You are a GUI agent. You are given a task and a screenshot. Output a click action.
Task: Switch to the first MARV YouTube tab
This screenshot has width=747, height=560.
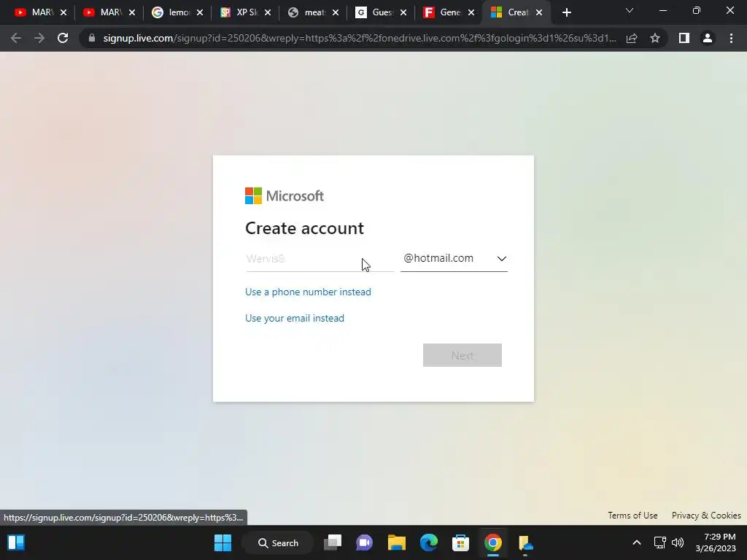(x=35, y=12)
